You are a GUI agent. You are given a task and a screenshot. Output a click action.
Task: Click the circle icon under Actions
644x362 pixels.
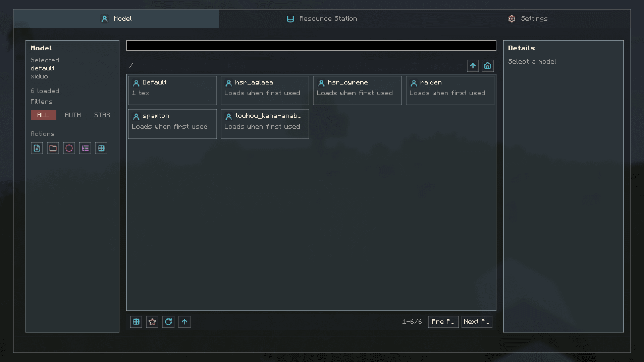pos(69,148)
